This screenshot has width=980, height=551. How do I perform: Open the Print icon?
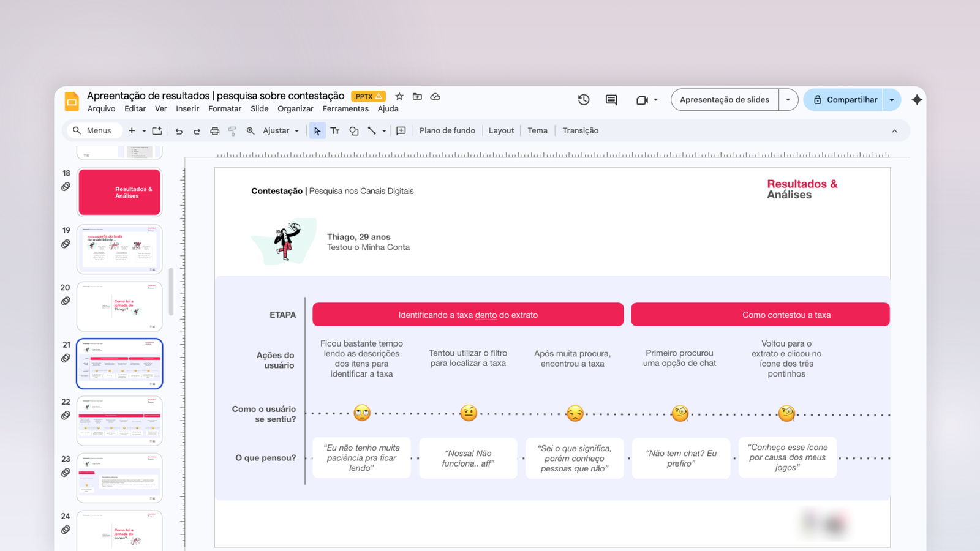[214, 130]
